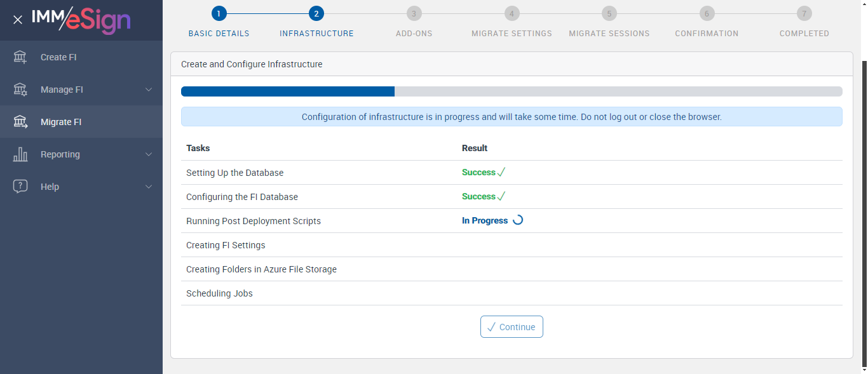Click the Manage FI gear-bank icon
Screen dimensions: 868x374
tap(20, 90)
